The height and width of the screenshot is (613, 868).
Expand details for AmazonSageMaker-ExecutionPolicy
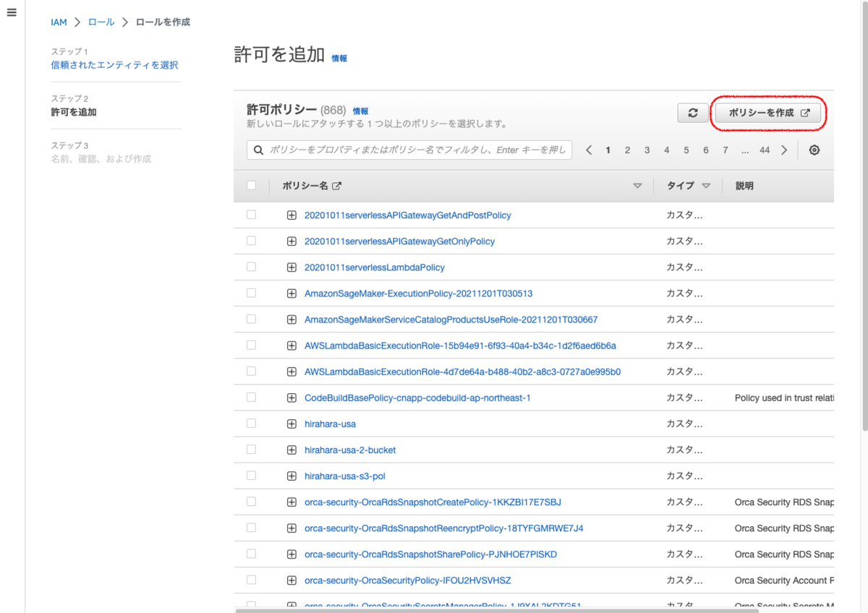click(292, 293)
